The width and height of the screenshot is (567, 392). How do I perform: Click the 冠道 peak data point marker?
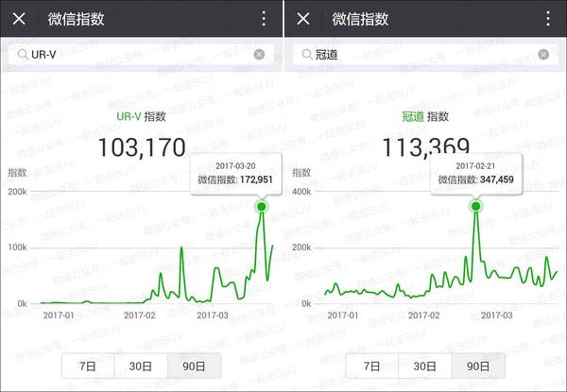(476, 206)
